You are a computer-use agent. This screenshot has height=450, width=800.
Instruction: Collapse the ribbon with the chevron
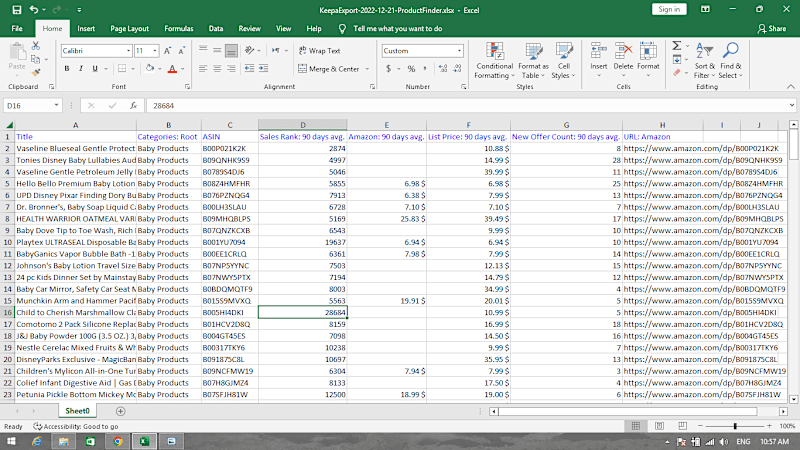click(x=790, y=87)
